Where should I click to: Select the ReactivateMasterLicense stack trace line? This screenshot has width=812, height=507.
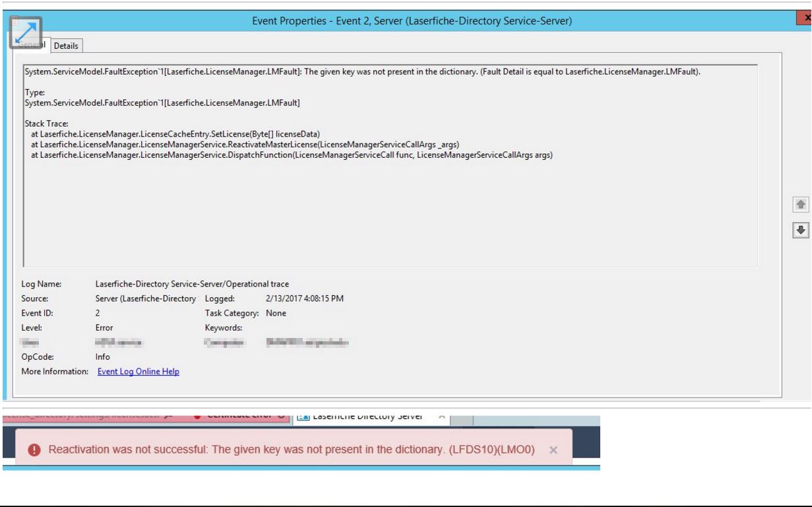245,145
